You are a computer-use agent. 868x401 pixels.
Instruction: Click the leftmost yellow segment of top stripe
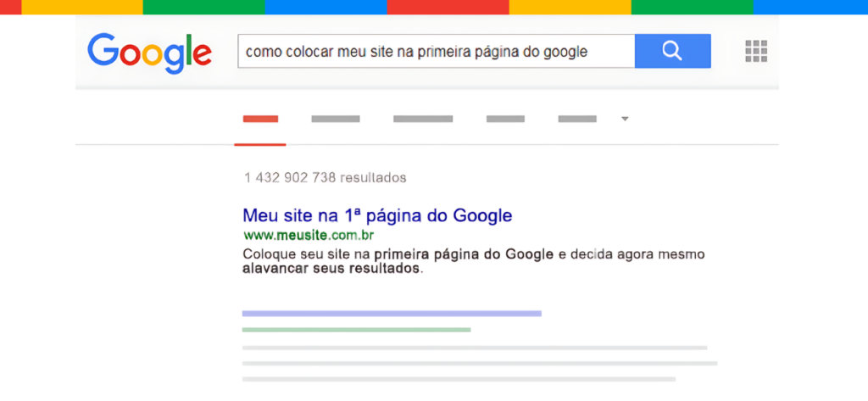[81, 7]
